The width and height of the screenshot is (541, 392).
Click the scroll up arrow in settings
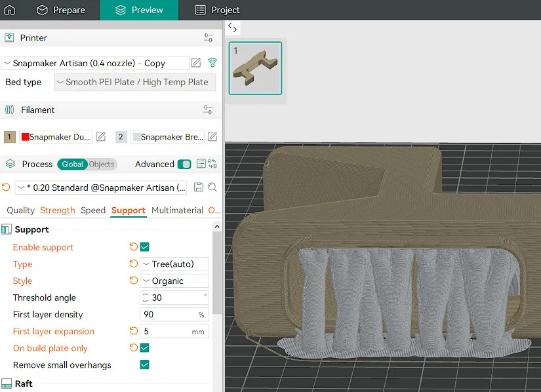pos(217,227)
